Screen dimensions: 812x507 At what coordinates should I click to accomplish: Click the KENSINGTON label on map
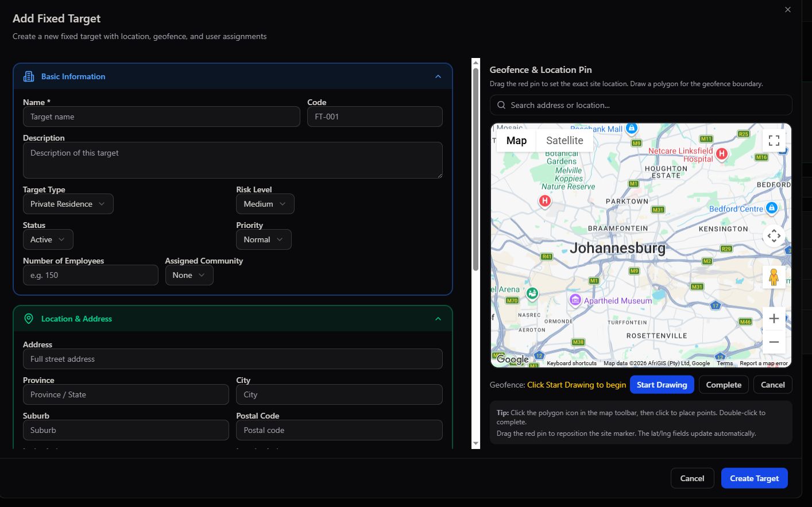[724, 229]
